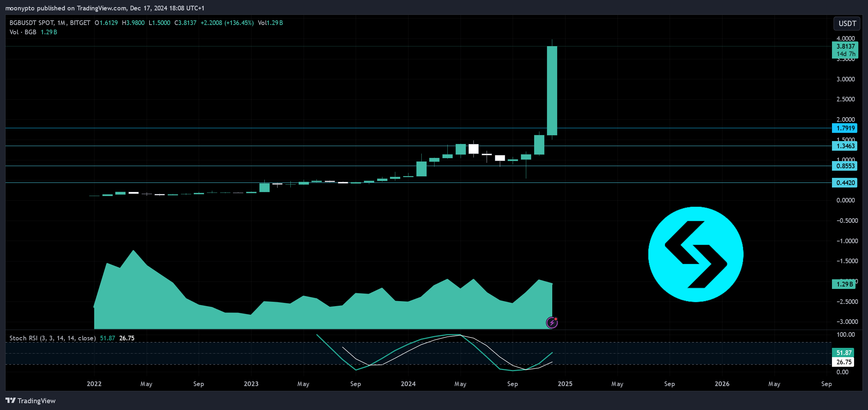Click the 2.5000 price axis label
Image resolution: width=868 pixels, height=410 pixels.
point(846,99)
